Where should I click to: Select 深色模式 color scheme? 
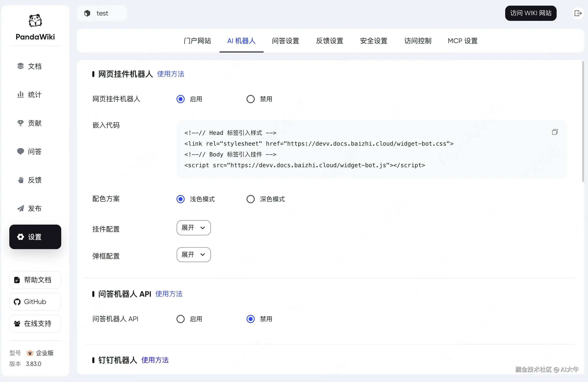pyautogui.click(x=251, y=199)
